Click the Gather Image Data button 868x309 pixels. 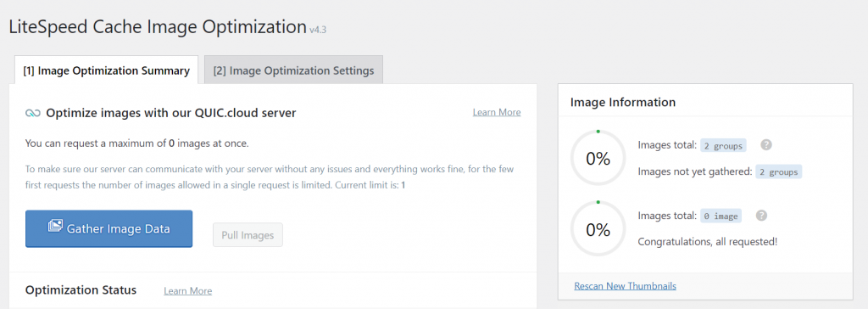pos(109,228)
